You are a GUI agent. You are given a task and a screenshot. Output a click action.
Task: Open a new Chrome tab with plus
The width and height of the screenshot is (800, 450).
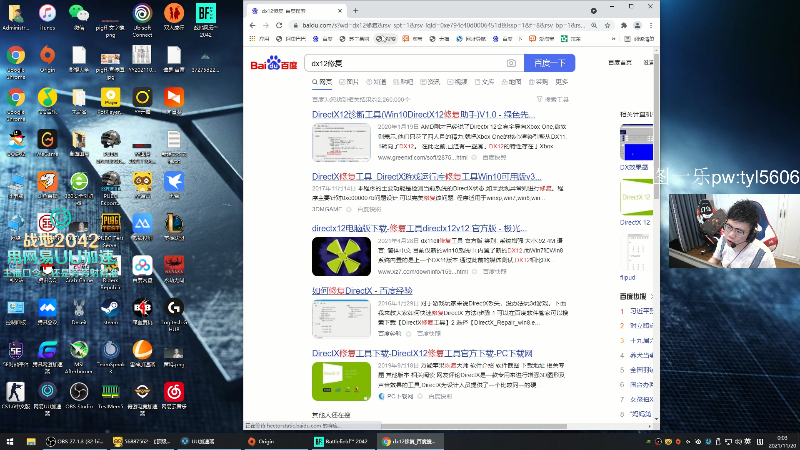tap(356, 10)
